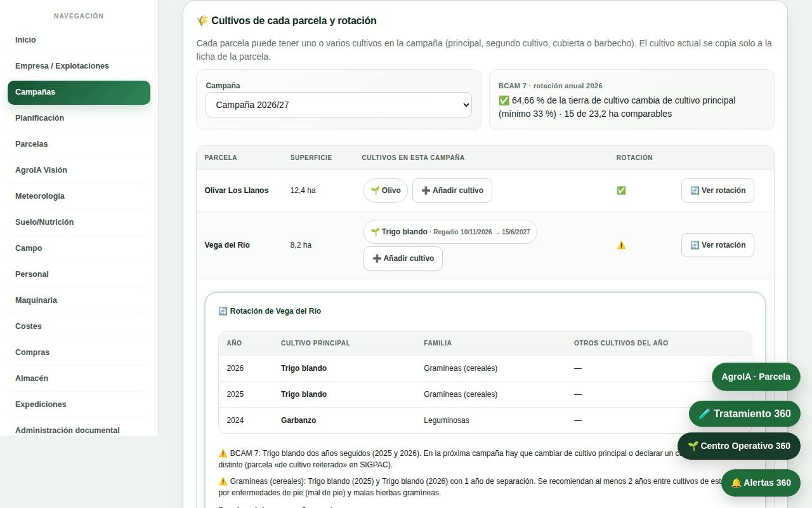The image size is (812, 508).
Task: Click the 2025 rotation row year
Action: (x=235, y=394)
